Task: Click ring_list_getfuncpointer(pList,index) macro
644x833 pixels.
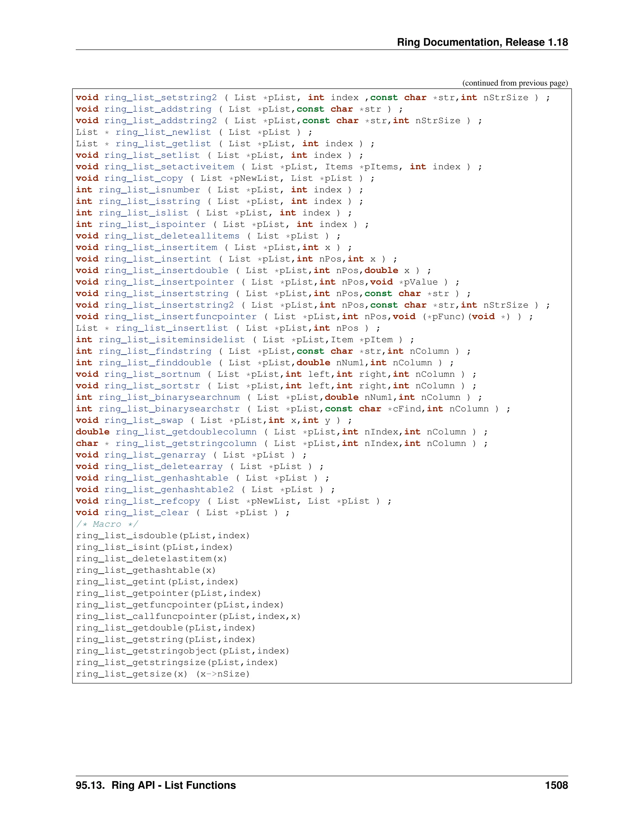Action: [180, 605]
